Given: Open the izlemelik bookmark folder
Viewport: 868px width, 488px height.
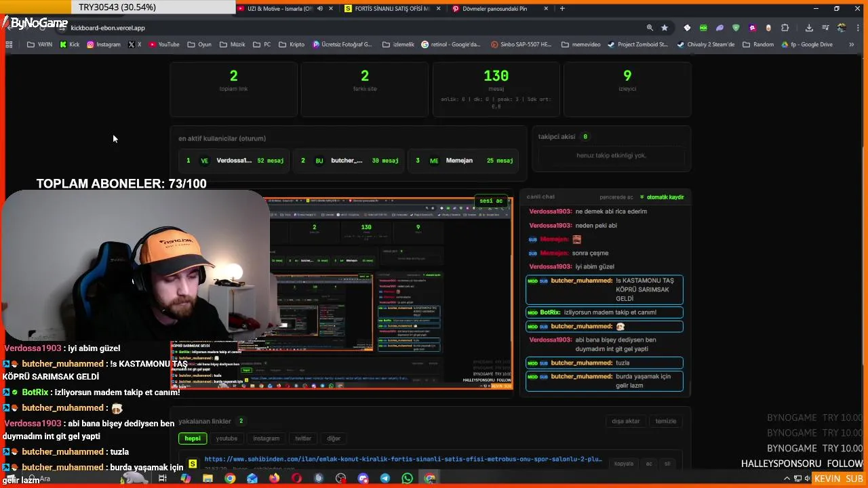Looking at the screenshot, I should point(398,45).
